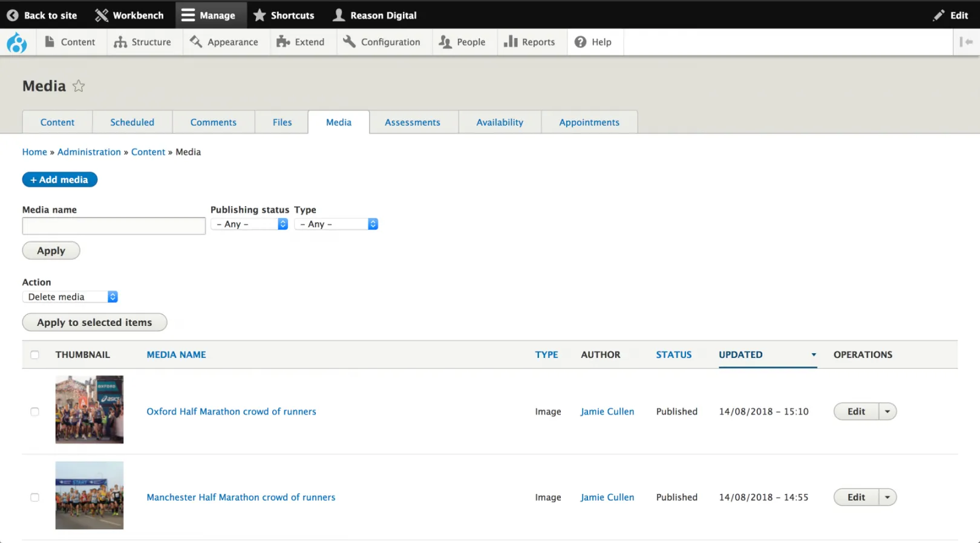
Task: Open the Publishing status dropdown
Action: [x=249, y=224]
